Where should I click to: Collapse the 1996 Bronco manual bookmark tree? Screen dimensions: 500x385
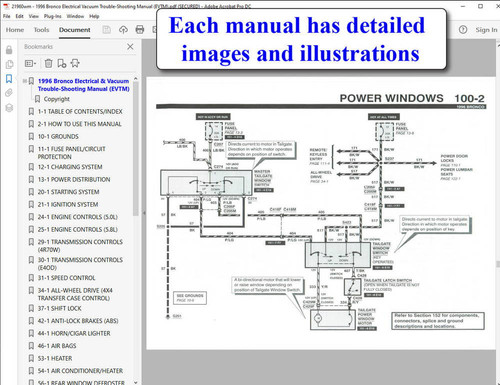(25, 81)
